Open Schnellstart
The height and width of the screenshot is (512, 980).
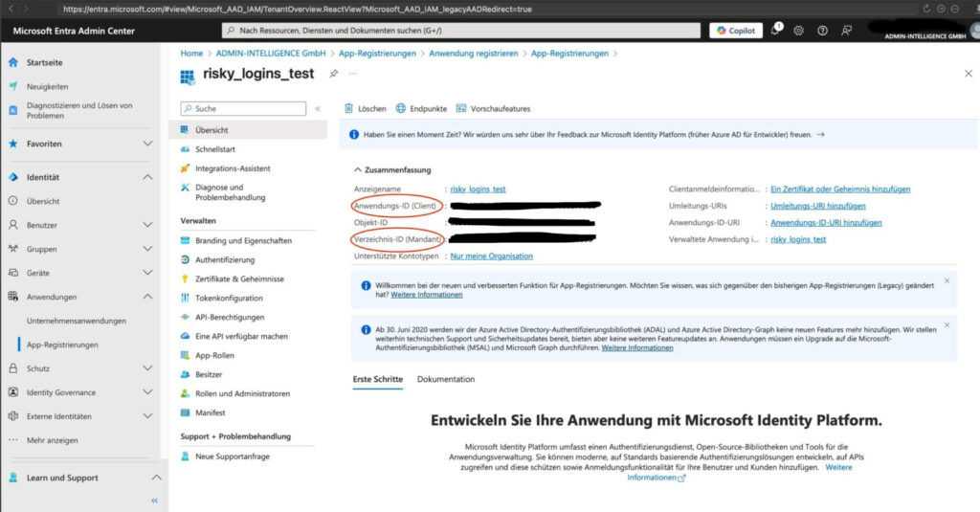click(x=215, y=149)
